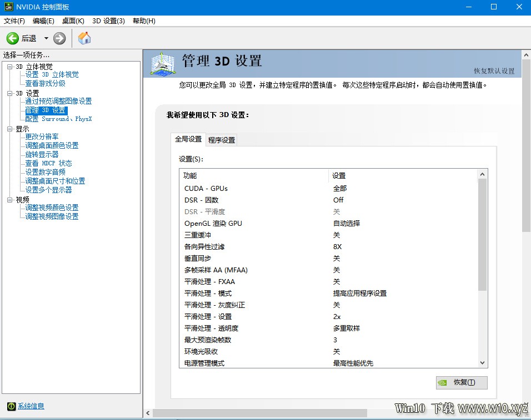Click the 恢复(T) restore button
Screen dimensions: 531x420
[462, 382]
